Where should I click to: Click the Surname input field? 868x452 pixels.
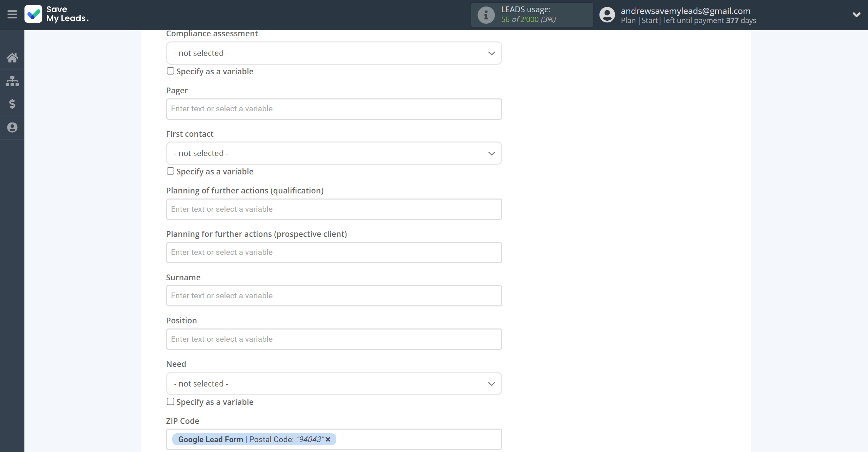[334, 295]
